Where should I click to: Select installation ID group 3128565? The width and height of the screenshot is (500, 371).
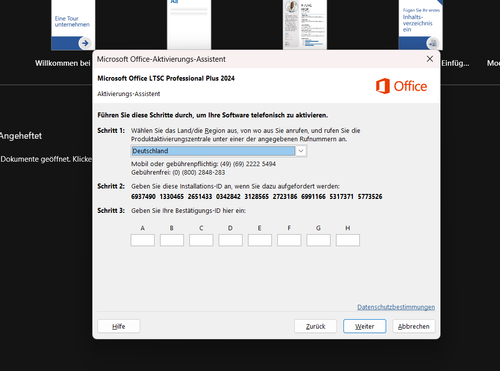257,197
